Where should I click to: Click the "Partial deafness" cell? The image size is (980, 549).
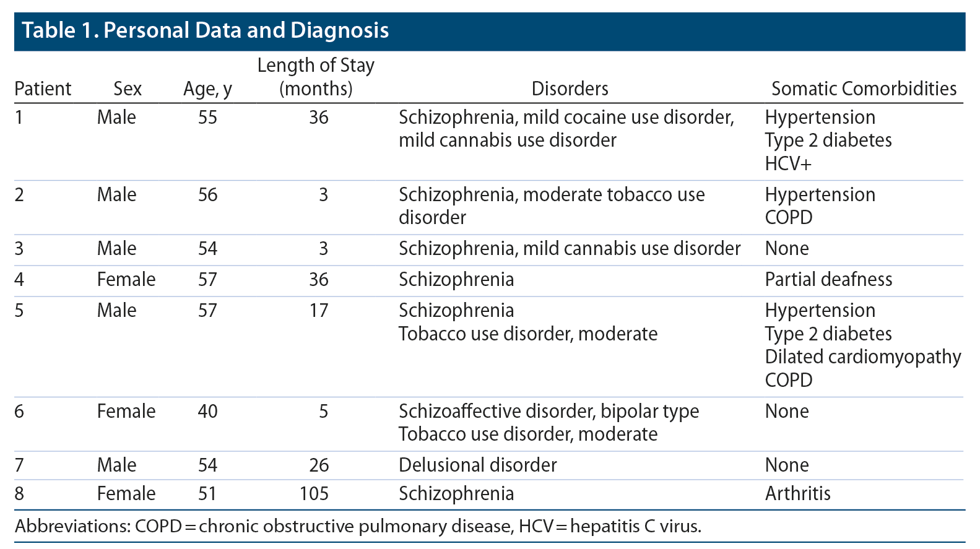[828, 280]
